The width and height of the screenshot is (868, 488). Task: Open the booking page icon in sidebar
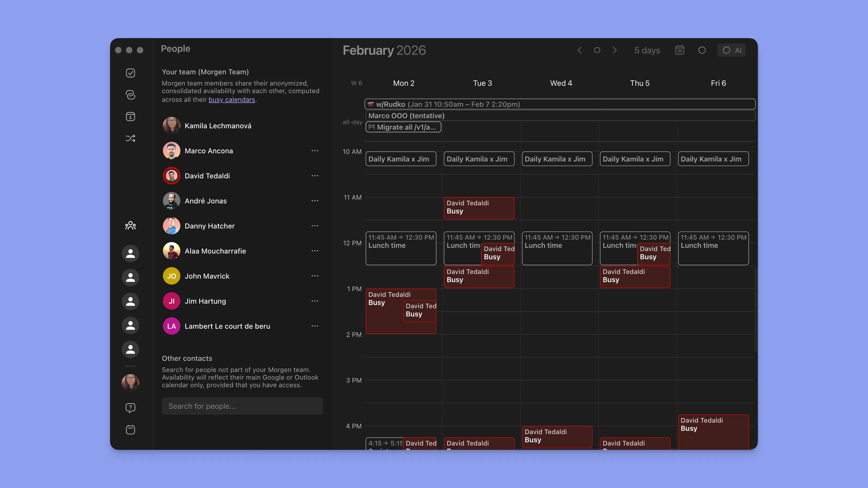[130, 117]
